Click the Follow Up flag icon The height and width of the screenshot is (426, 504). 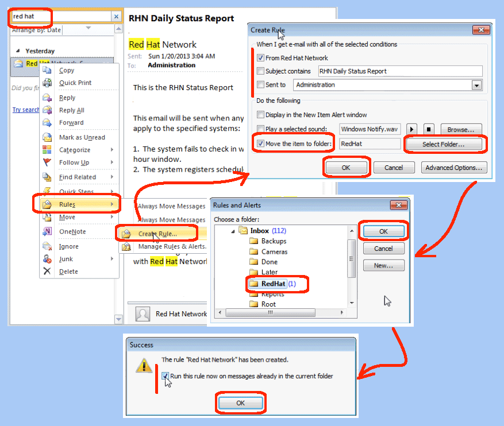pos(47,162)
